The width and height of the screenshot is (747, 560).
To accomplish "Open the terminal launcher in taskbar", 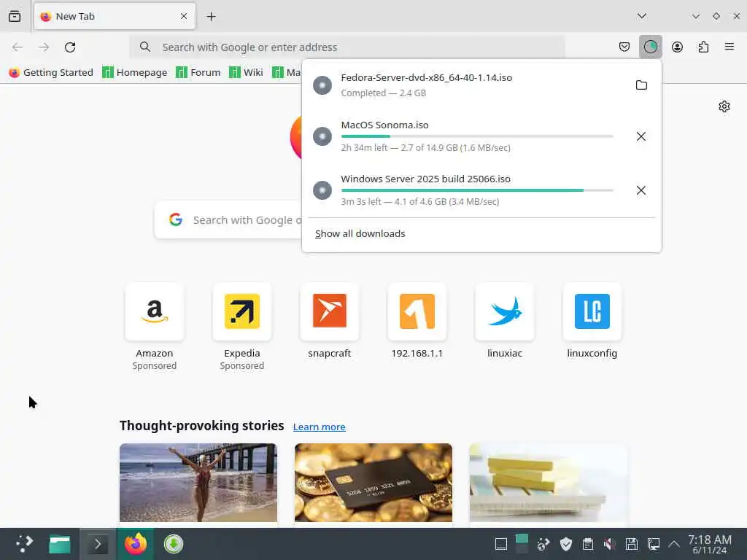I will click(x=97, y=544).
